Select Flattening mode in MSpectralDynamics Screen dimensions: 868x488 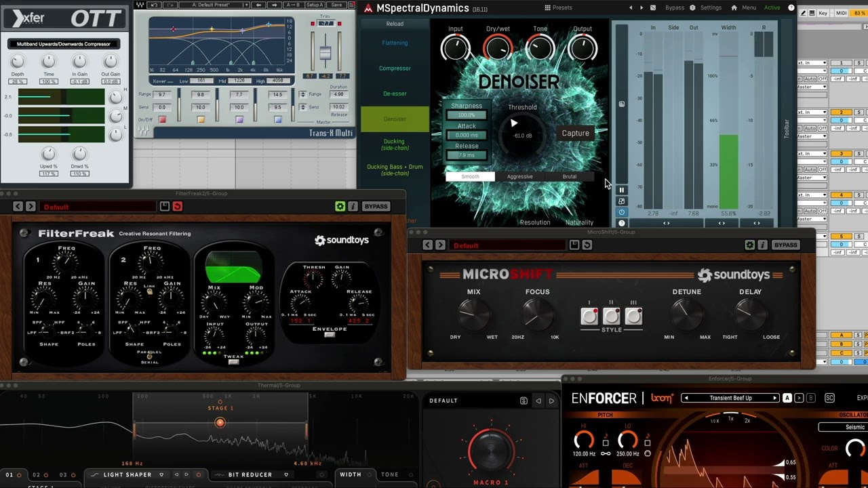(395, 43)
